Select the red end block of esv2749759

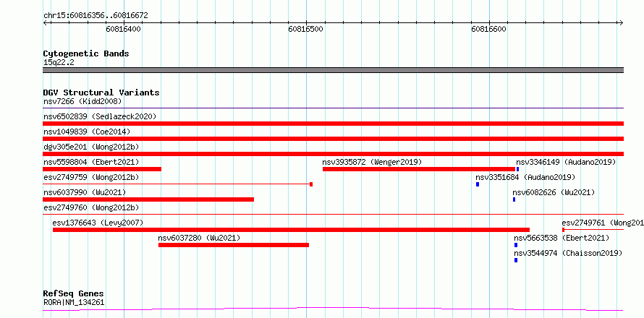point(311,184)
